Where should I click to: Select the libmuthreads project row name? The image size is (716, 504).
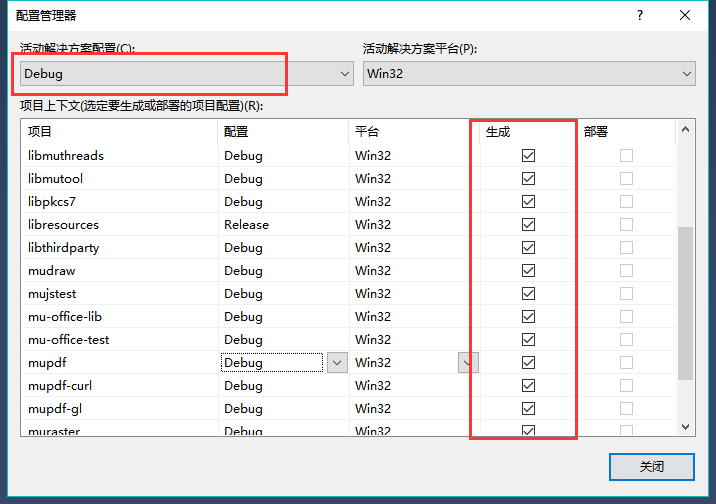[66, 156]
